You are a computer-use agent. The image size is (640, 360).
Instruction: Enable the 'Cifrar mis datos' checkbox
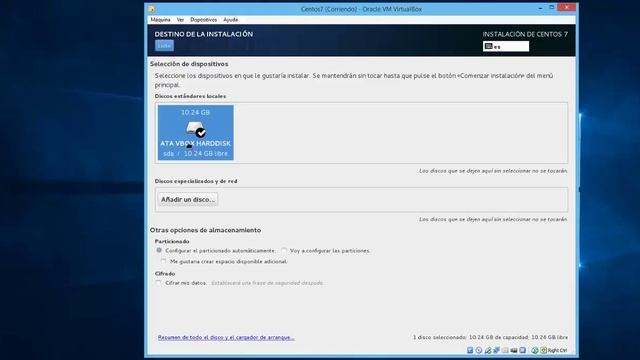pyautogui.click(x=158, y=282)
